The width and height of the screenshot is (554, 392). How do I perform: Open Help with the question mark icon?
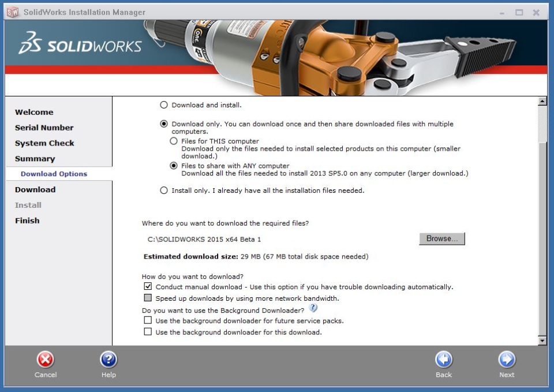108,360
